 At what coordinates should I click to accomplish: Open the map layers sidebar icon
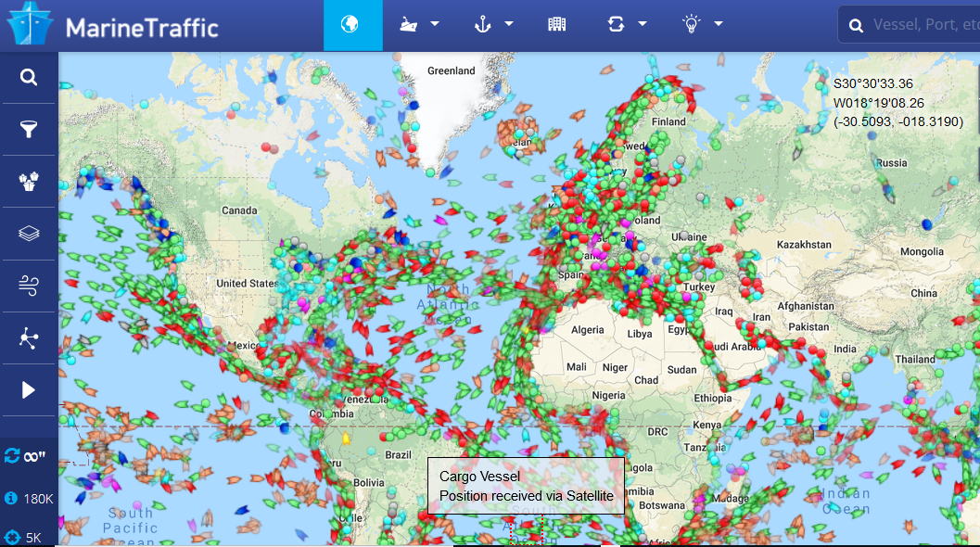[x=29, y=234]
